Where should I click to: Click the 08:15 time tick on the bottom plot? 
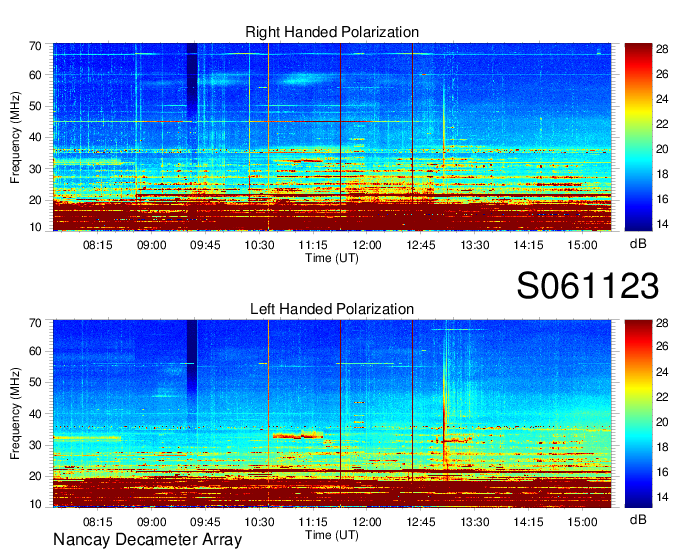pyautogui.click(x=98, y=522)
